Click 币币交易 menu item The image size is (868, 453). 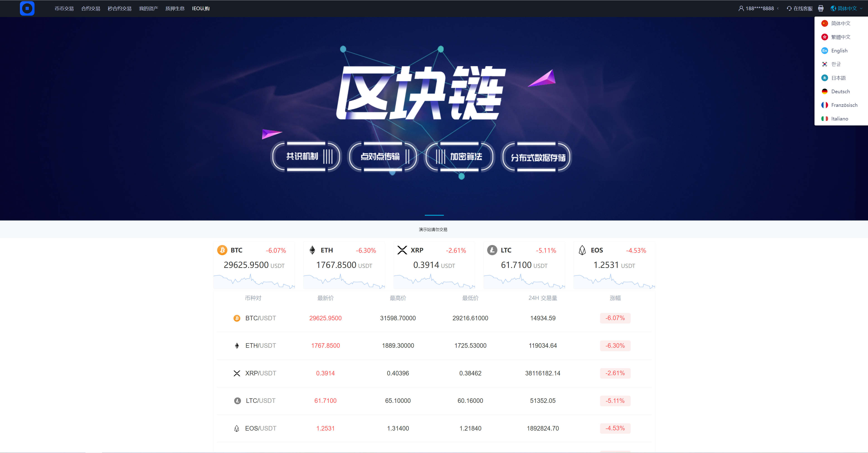point(64,8)
